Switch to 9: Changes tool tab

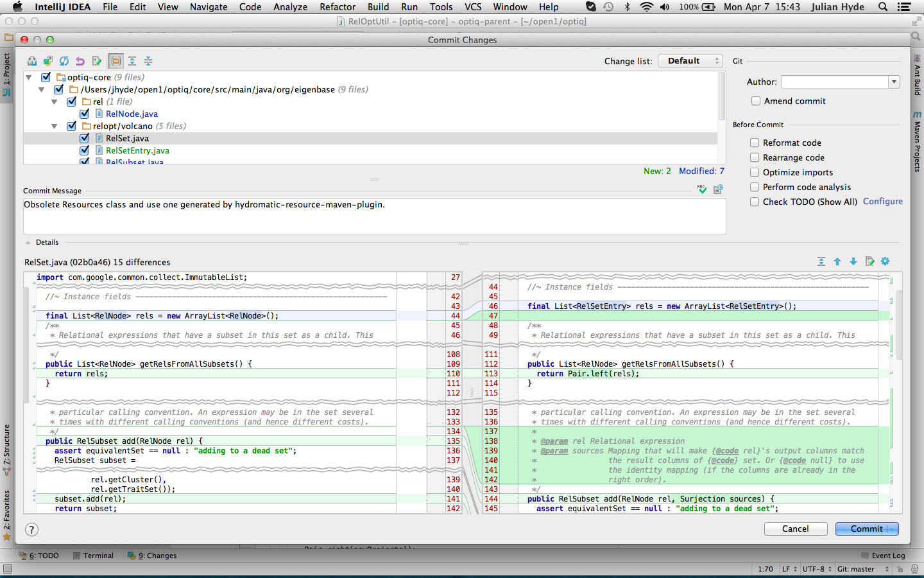click(x=152, y=556)
